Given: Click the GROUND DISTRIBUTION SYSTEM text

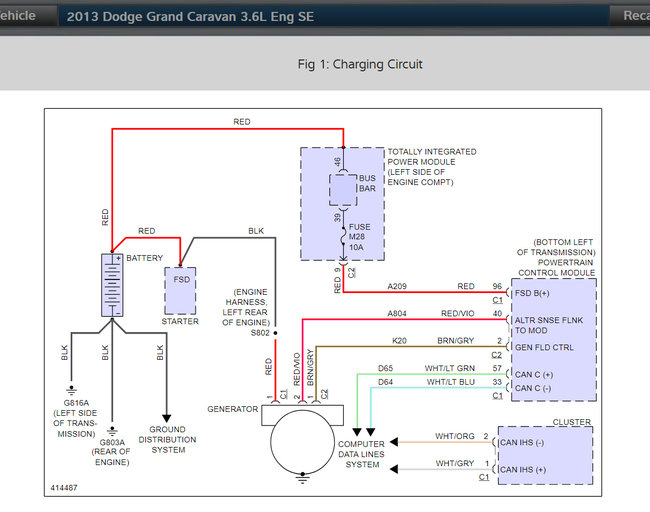Looking at the screenshot, I should (167, 440).
